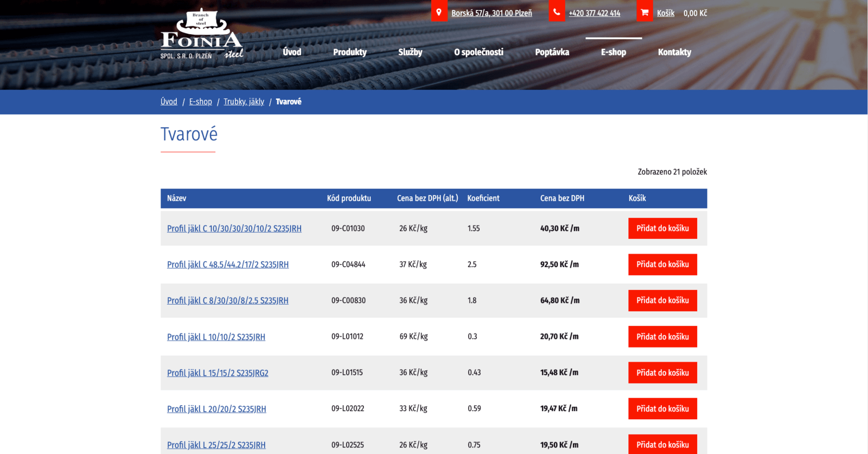Viewport: 868px width, 454px height.
Task: Click the red location pin icon
Action: (x=439, y=12)
